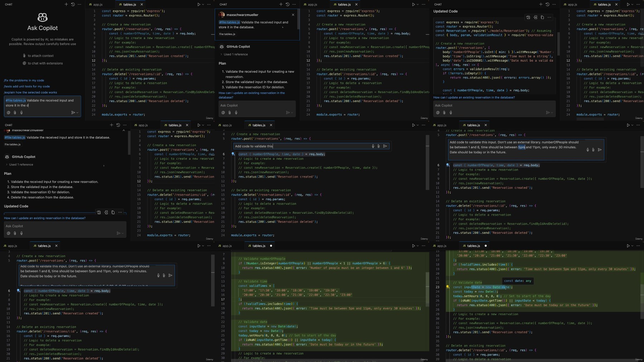Click the lightbulb beside 'const inputDate' on line 23
Viewport: 644px width, 362px height.
pos(448,287)
